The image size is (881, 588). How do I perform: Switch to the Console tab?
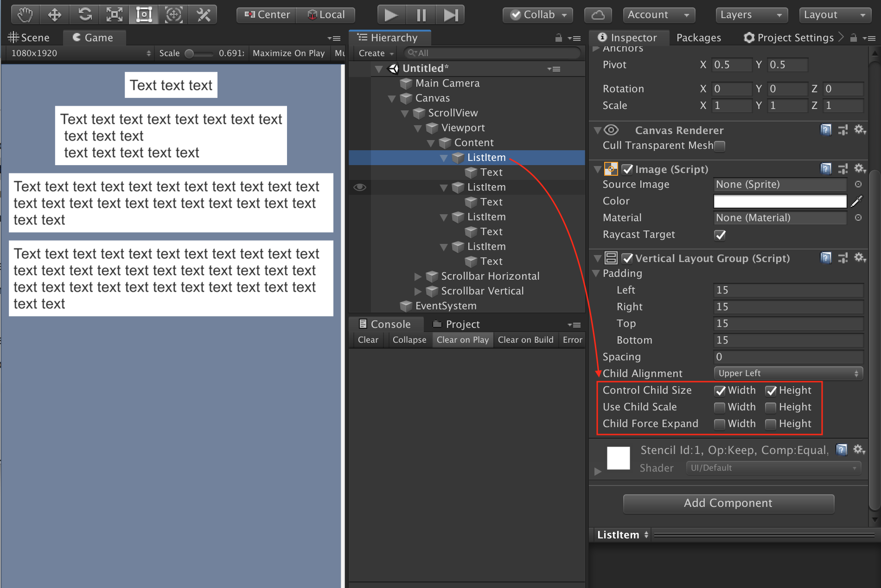pos(385,324)
